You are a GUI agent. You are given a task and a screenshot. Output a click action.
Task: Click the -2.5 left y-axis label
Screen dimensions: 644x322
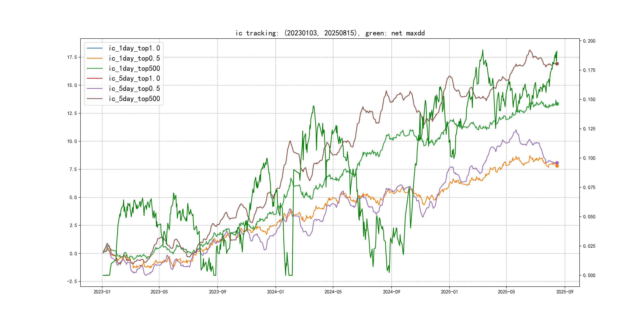coord(72,281)
